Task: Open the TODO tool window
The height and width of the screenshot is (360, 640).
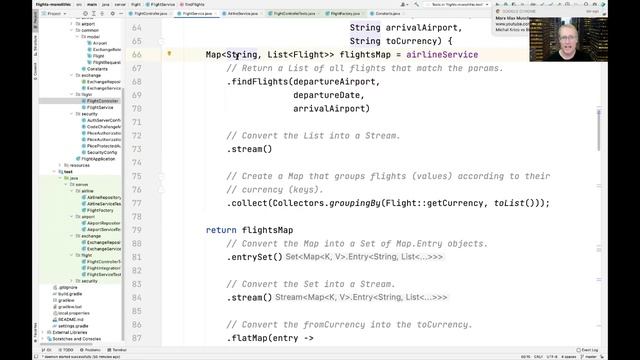Action: coord(66,350)
